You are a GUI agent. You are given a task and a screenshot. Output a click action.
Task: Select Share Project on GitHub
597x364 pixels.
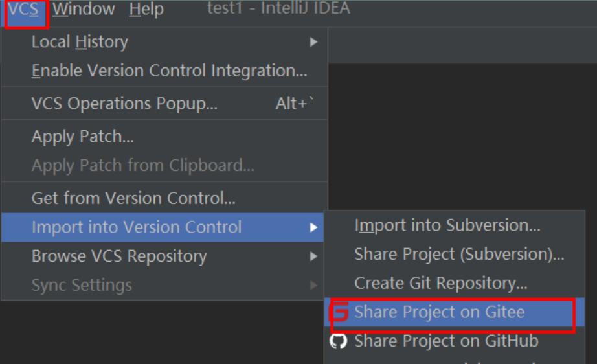446,341
